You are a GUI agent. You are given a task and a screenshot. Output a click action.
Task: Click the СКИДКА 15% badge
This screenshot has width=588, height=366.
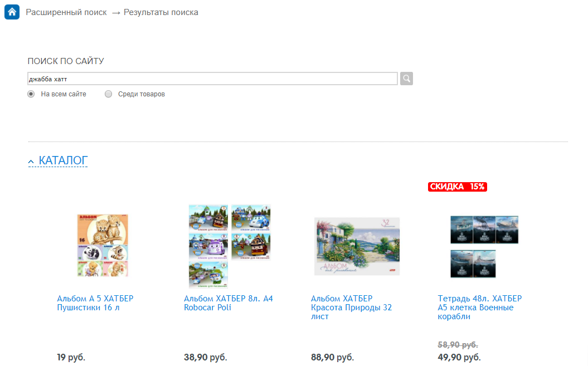pos(458,187)
